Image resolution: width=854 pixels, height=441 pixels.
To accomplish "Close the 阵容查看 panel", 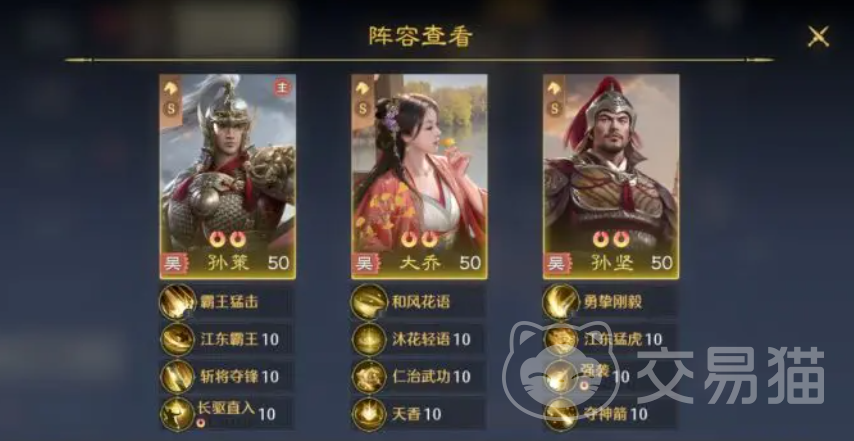I will point(818,36).
